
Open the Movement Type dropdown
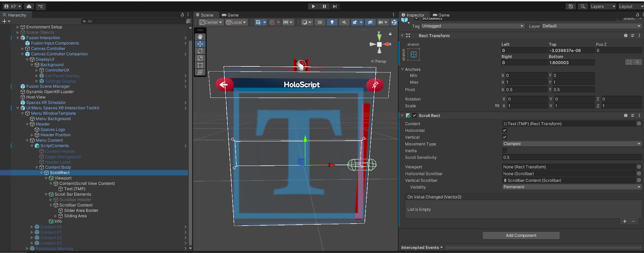[x=572, y=144]
